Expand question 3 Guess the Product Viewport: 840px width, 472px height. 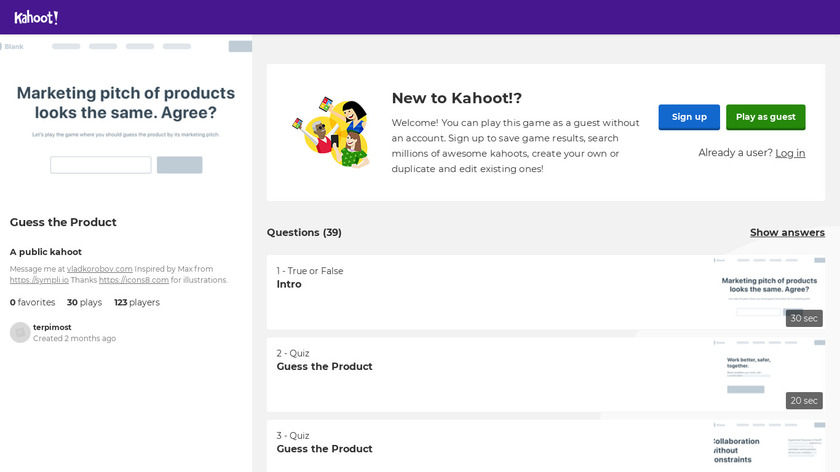coord(480,447)
